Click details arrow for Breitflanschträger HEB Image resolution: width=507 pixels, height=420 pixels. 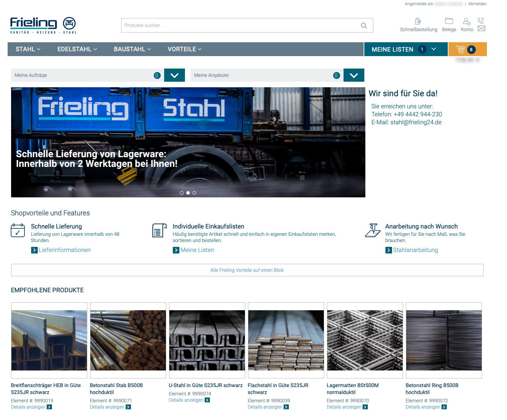(x=50, y=407)
